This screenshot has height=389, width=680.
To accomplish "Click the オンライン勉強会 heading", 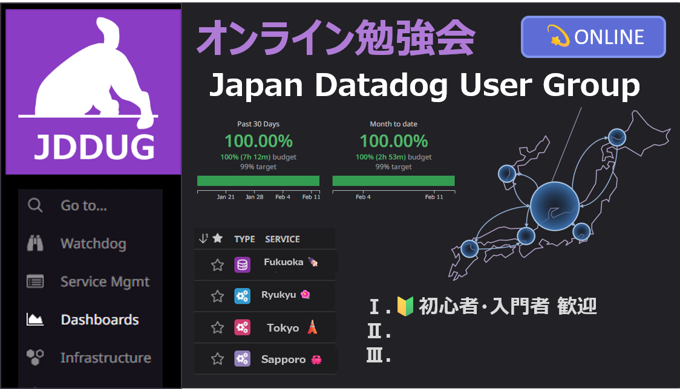I will (x=336, y=38).
